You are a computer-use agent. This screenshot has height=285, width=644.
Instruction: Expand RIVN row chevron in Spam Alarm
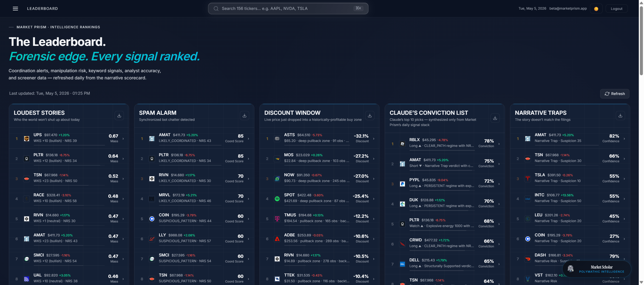coord(248,179)
